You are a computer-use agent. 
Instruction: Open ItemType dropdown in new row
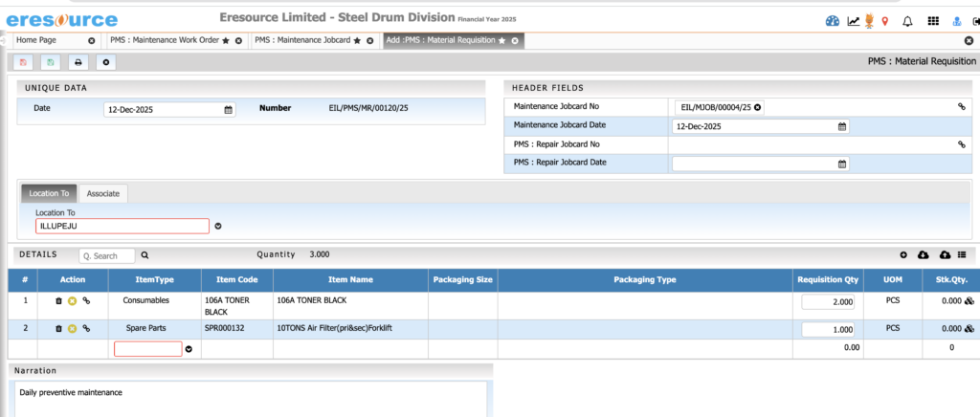189,349
